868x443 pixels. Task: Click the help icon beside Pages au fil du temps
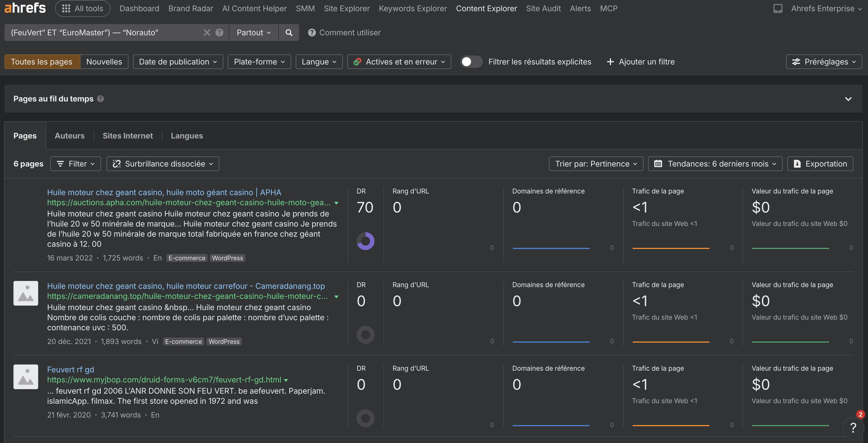[100, 99]
